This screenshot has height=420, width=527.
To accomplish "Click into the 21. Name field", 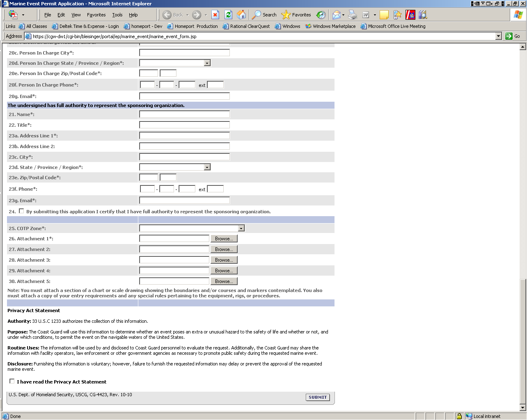I will click(x=185, y=114).
